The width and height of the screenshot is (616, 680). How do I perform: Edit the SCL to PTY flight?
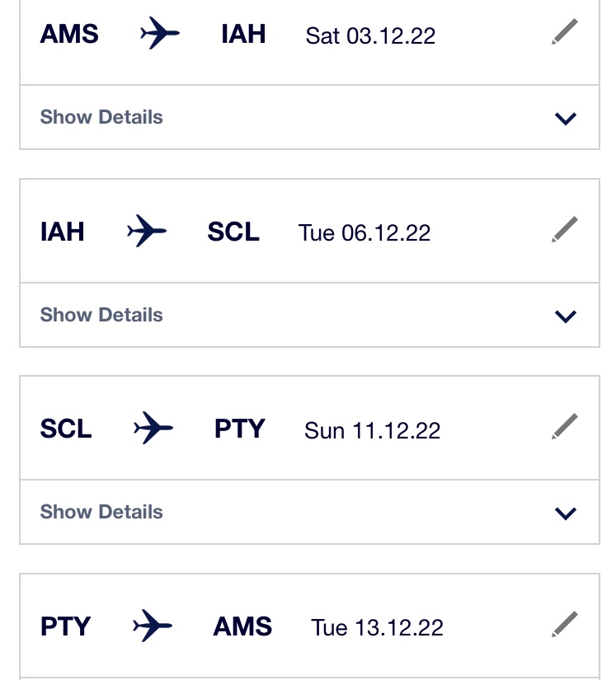pos(564,426)
